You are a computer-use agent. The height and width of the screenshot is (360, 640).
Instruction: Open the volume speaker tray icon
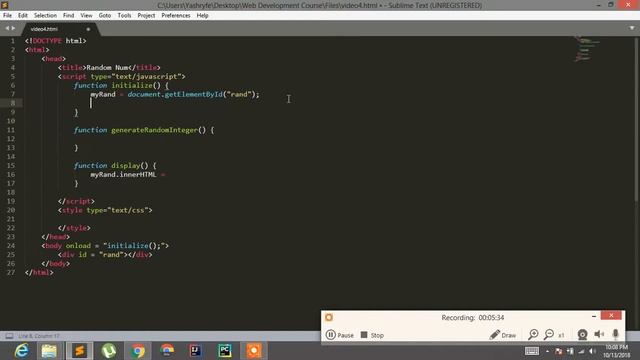click(x=592, y=351)
